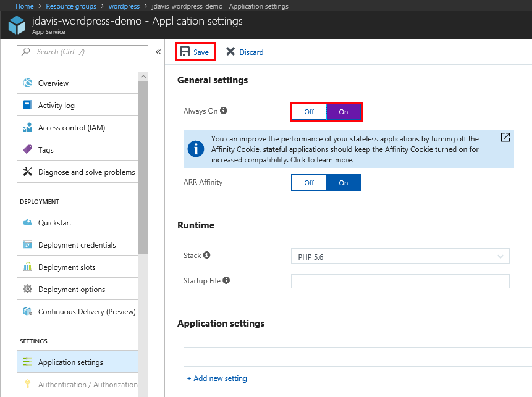The image size is (532, 397).
Task: Discard the settings changes
Action: coord(245,52)
